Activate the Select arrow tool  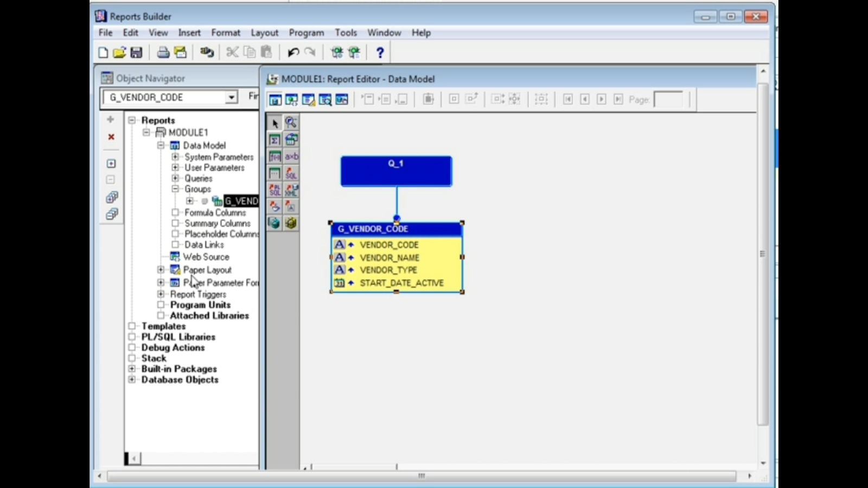point(275,123)
